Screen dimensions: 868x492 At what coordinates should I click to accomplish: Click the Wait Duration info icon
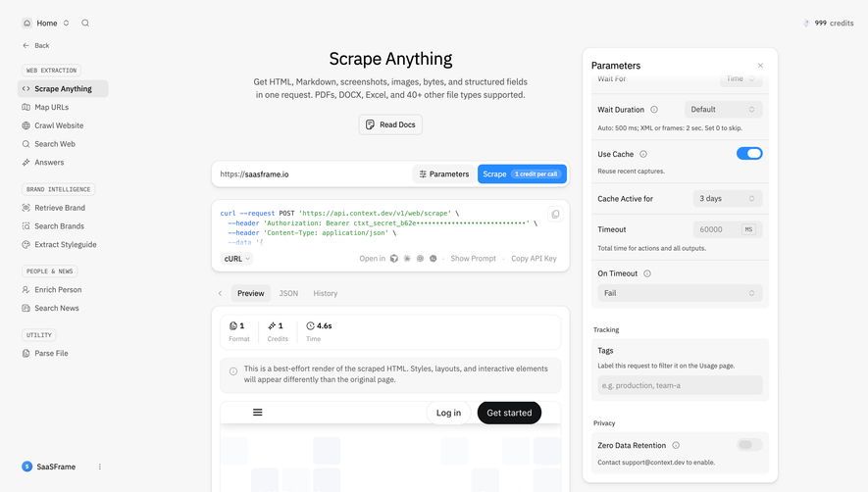654,110
